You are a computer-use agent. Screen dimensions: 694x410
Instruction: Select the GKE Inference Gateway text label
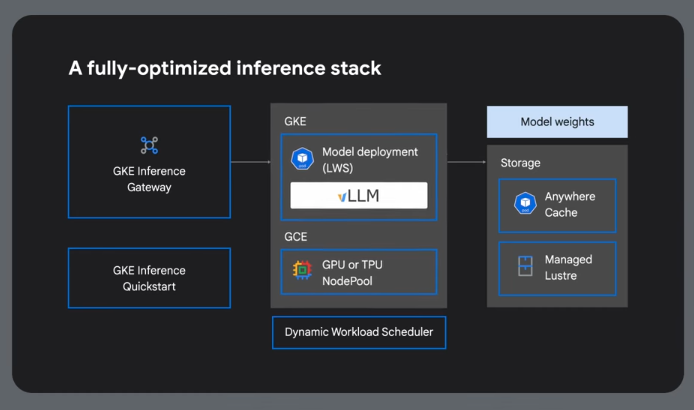click(149, 179)
